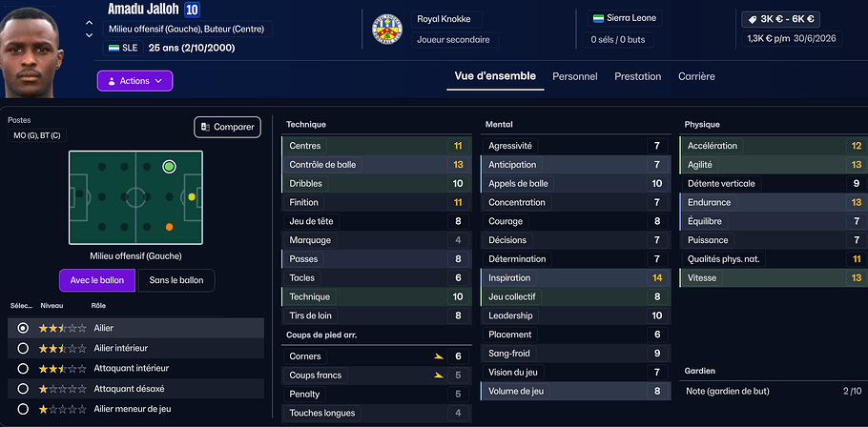Click the Royal Knokke club badge

[x=386, y=30]
